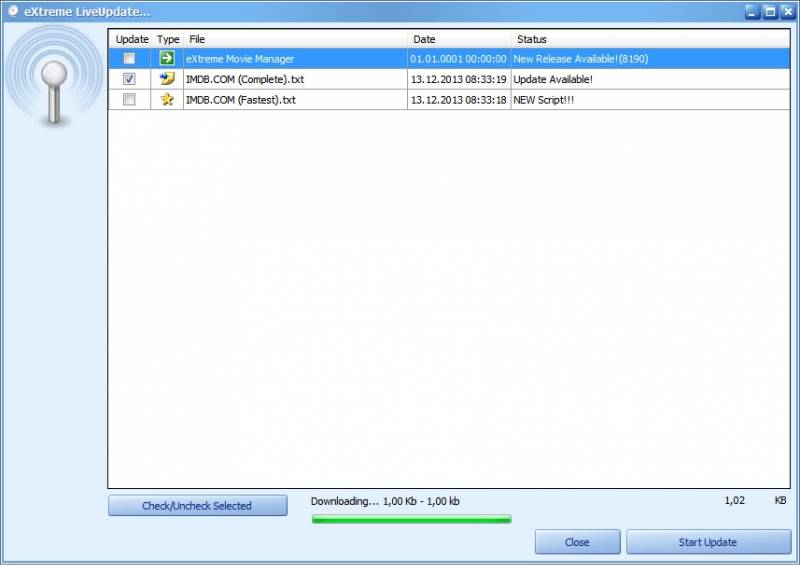Click the date 01.01.0001 00:00:00
This screenshot has width=800, height=573.
(458, 59)
